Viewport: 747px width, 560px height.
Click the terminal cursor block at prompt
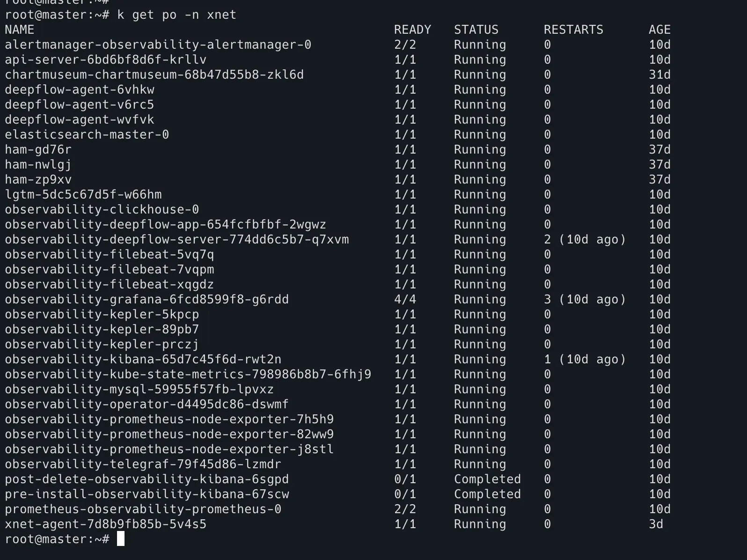121,538
